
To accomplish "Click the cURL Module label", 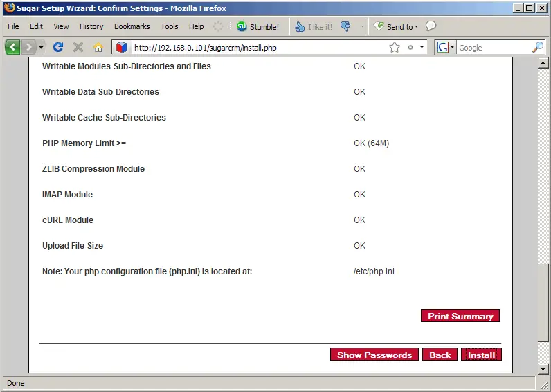I will pos(68,220).
